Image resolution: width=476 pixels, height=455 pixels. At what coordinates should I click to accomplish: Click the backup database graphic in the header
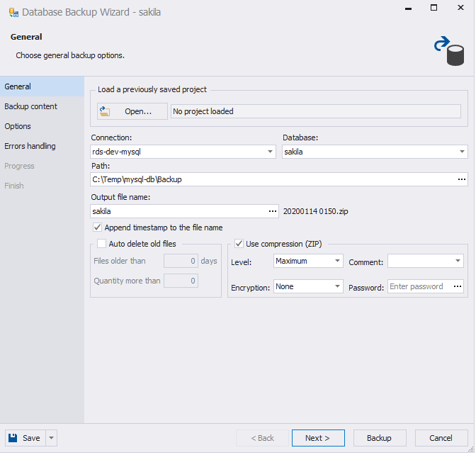(x=449, y=51)
